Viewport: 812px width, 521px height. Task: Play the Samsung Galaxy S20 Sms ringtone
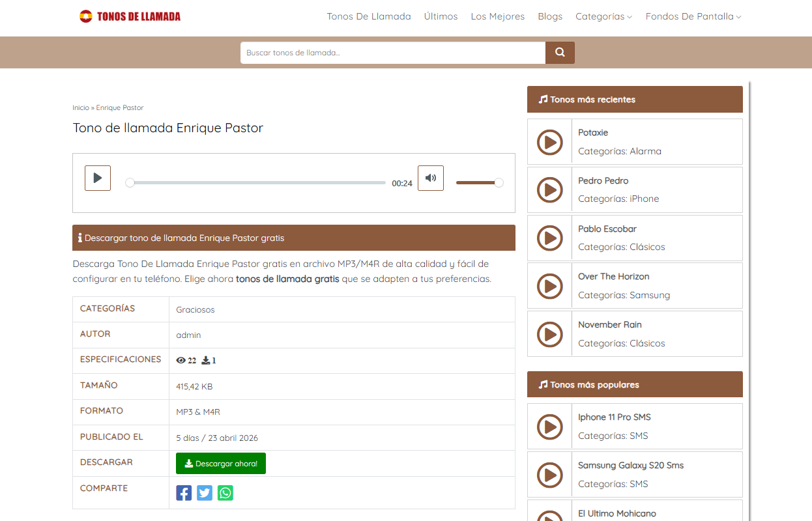[549, 475]
